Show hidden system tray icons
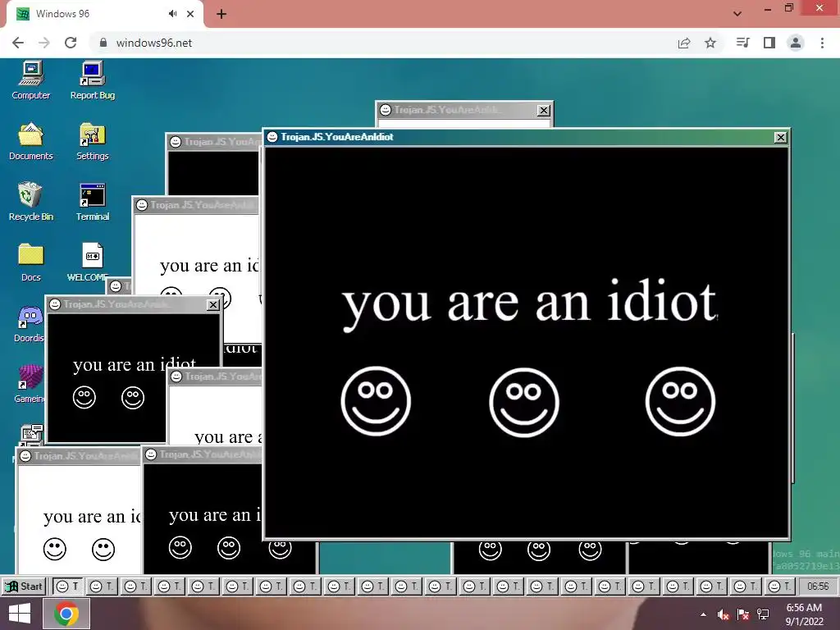The width and height of the screenshot is (840, 630). pos(703,614)
